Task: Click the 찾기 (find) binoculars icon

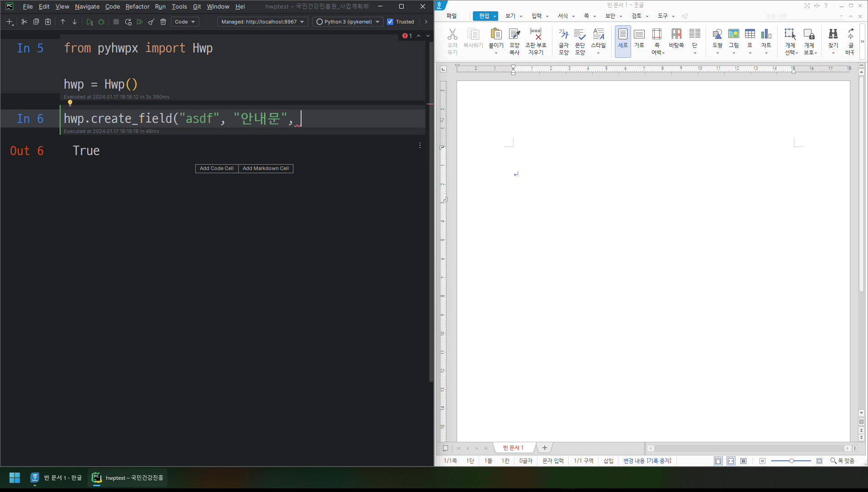Action: [x=833, y=39]
